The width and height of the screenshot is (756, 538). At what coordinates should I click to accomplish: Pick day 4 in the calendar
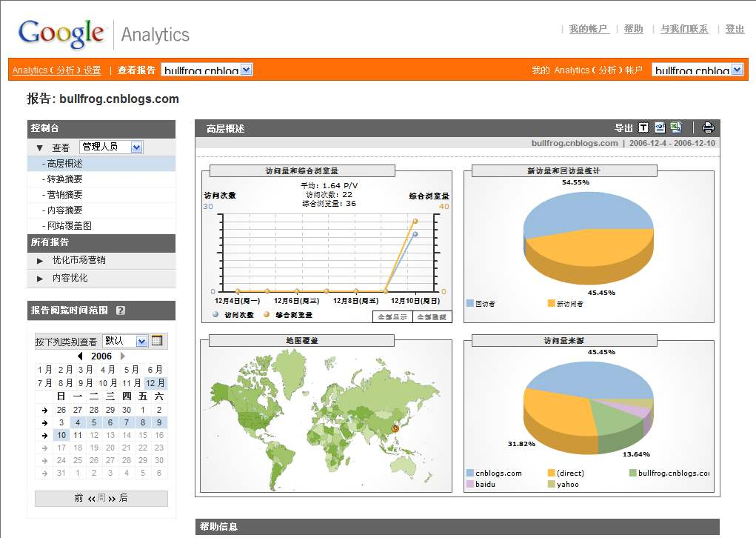point(78,422)
